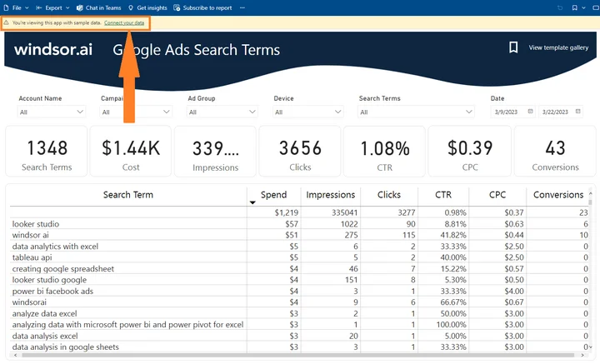Click the 1.08% CTR card

coord(384,152)
